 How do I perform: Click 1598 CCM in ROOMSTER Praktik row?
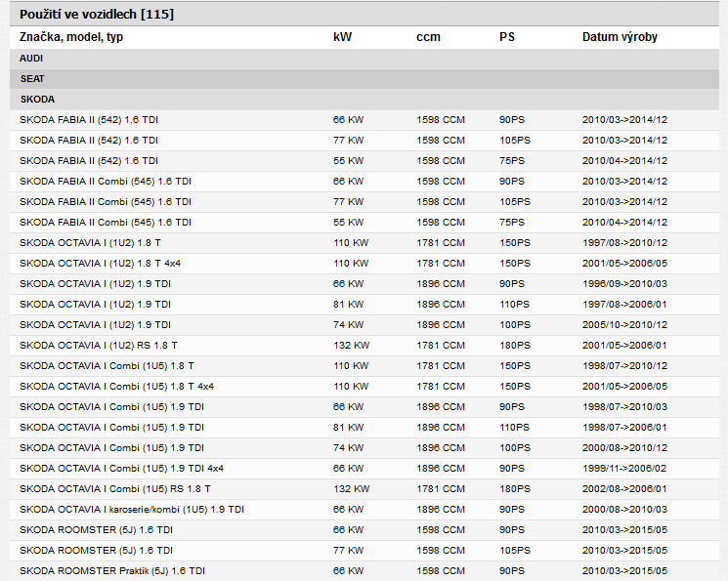[440, 571]
